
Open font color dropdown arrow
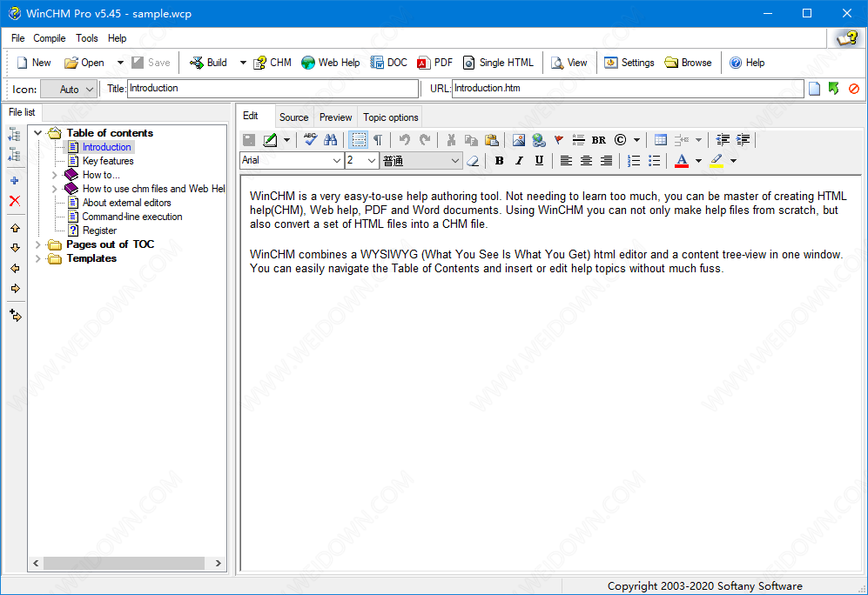(x=698, y=161)
